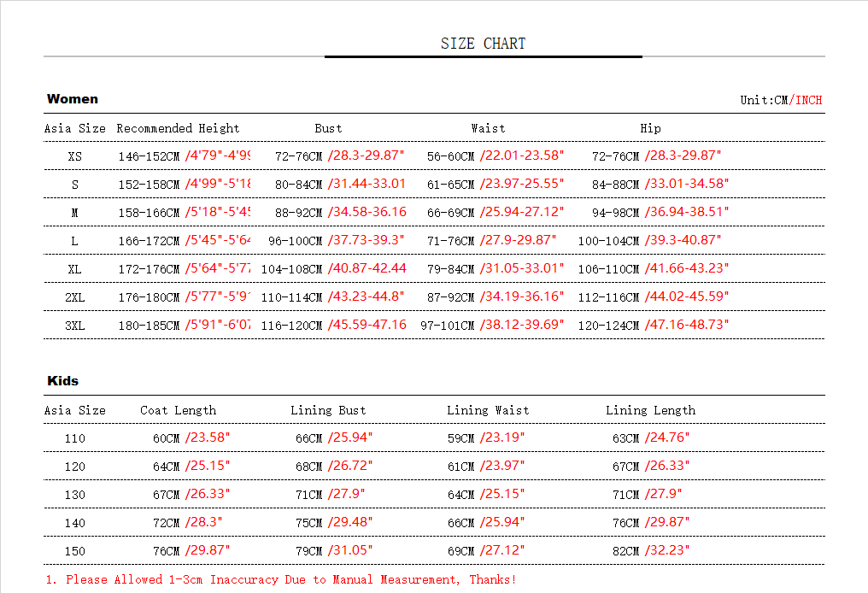Select the Bust column header

[328, 128]
